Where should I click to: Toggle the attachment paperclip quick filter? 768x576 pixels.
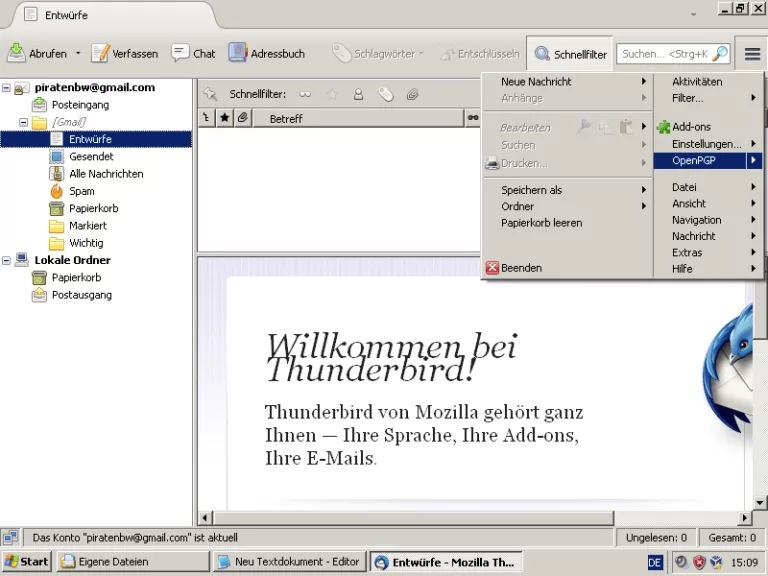click(413, 95)
